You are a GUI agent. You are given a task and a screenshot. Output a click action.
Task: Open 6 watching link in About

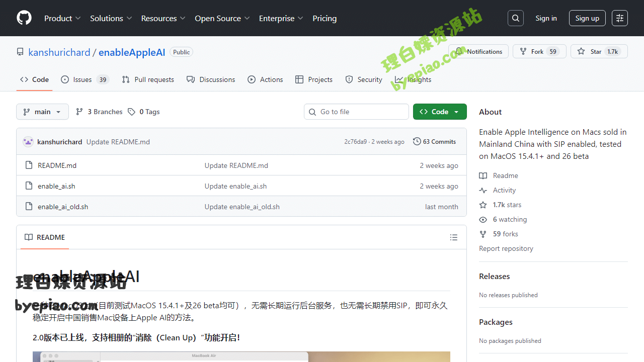(x=503, y=219)
